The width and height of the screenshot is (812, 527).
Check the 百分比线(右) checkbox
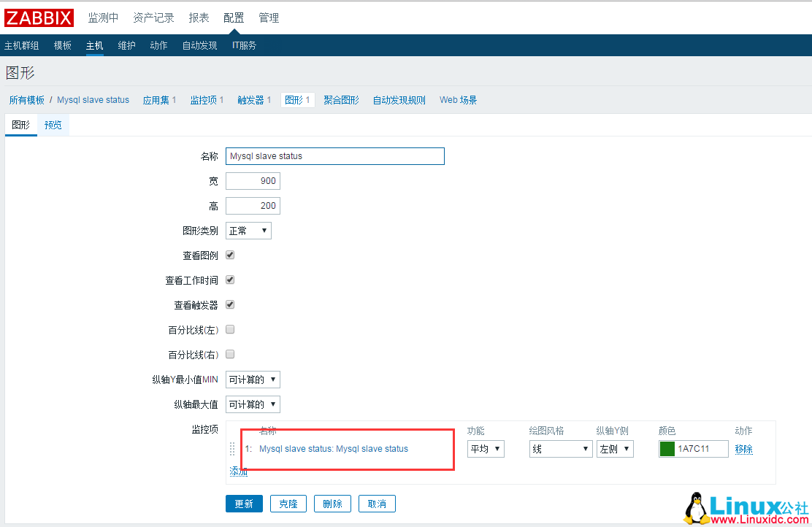click(x=229, y=354)
